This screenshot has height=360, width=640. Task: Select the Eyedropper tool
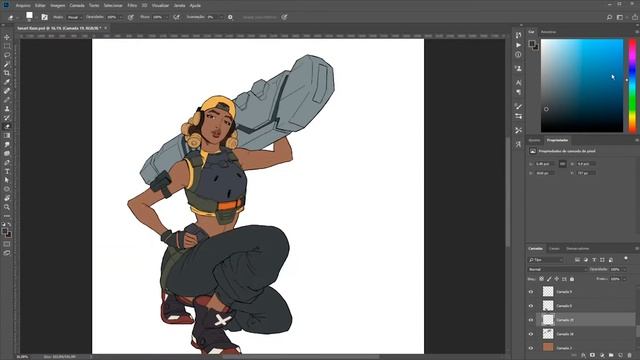coord(7,82)
